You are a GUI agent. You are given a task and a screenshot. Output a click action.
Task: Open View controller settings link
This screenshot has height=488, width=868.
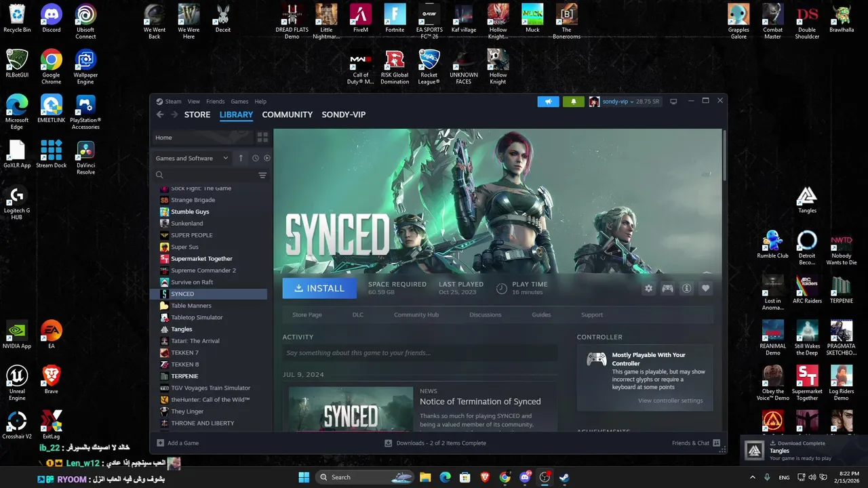(671, 401)
